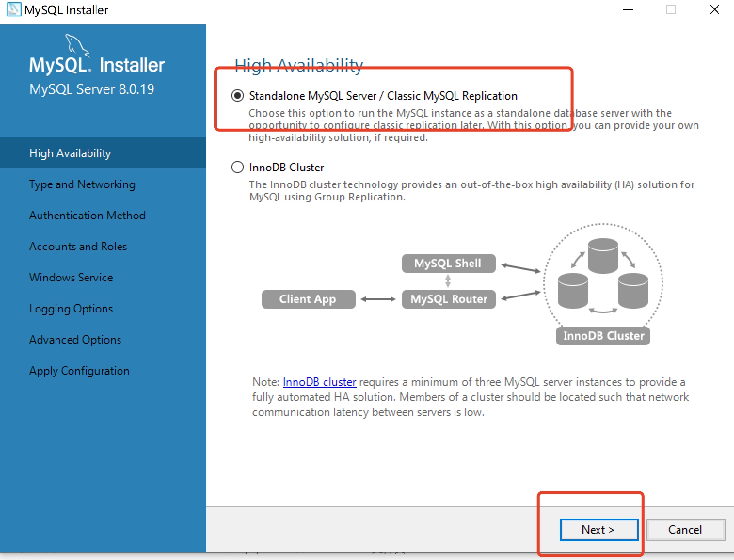This screenshot has height=560, width=734.
Task: Select Standalone MySQL Server radio button
Action: tap(238, 96)
